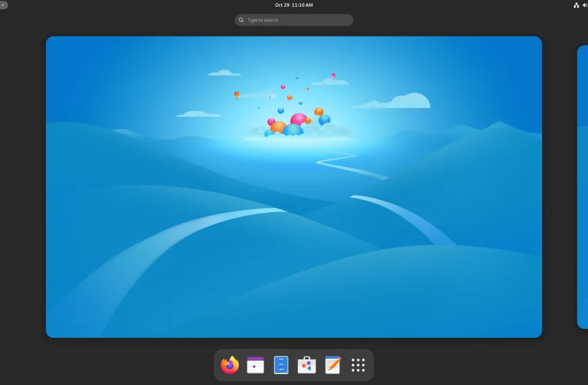588x385 pixels.
Task: Open the clock and date menu
Action: [x=293, y=5]
